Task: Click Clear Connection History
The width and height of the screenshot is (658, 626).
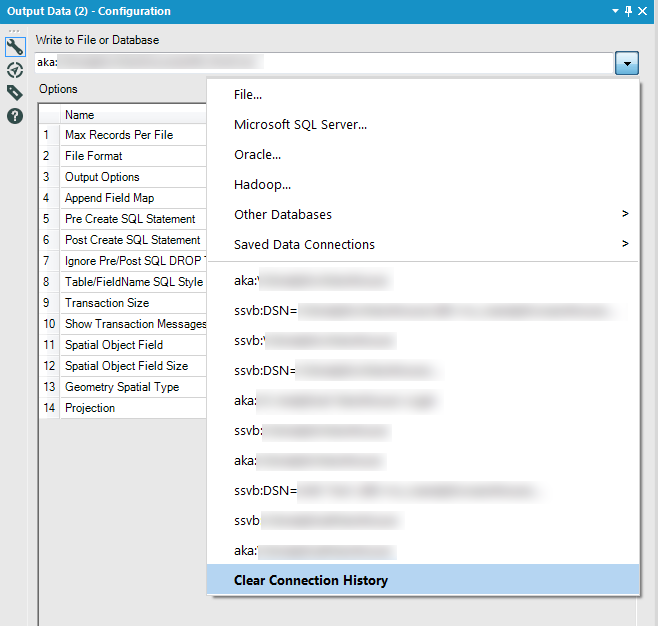Action: coord(423,580)
